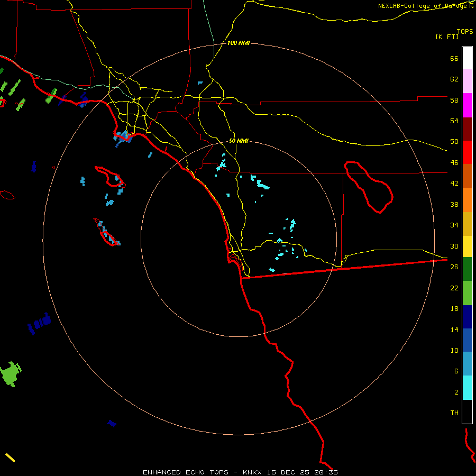Click the "54" scale value
This screenshot has width=476, height=476.
[x=454, y=121]
